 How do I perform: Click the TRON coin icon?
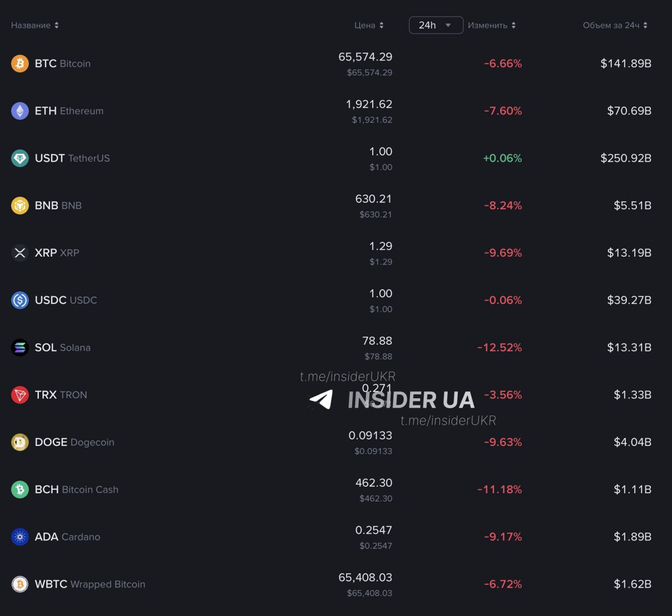pyautogui.click(x=20, y=395)
